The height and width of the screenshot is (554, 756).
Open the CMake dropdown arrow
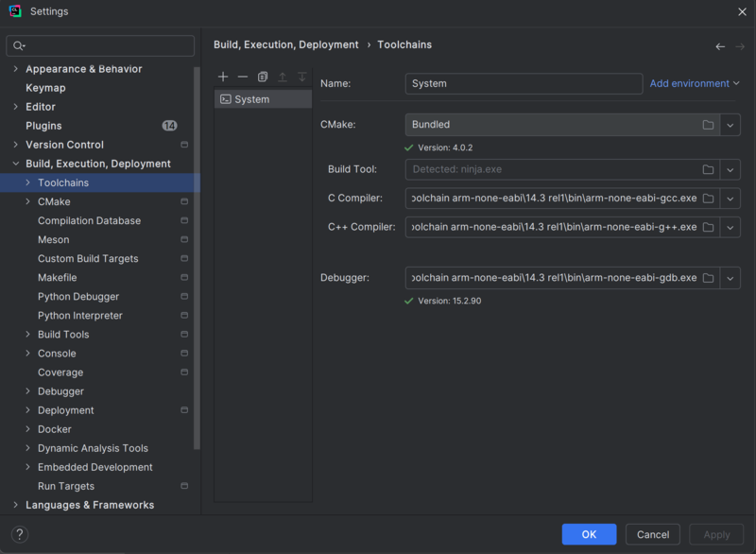tap(730, 125)
